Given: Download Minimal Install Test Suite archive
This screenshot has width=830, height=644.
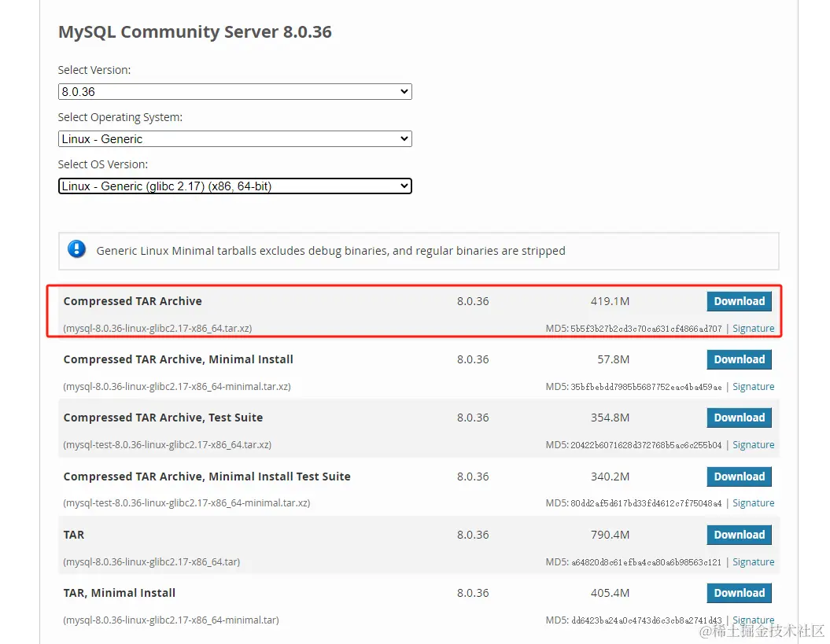Looking at the screenshot, I should 739,477.
